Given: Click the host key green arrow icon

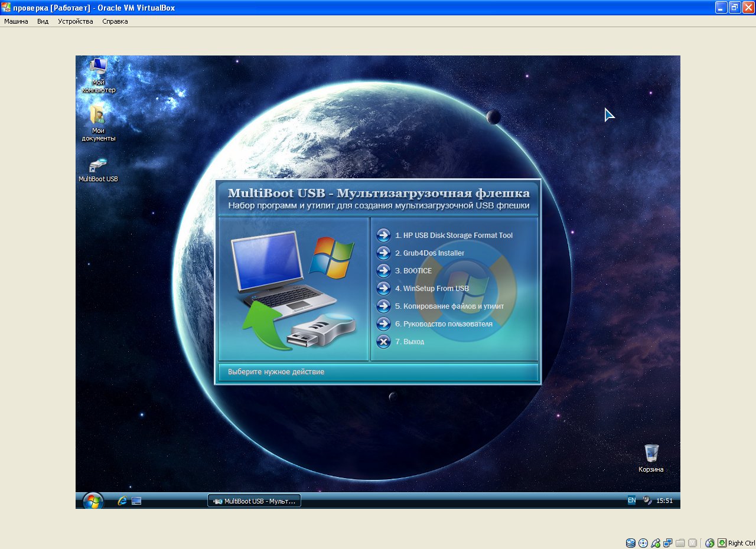Looking at the screenshot, I should [x=722, y=543].
